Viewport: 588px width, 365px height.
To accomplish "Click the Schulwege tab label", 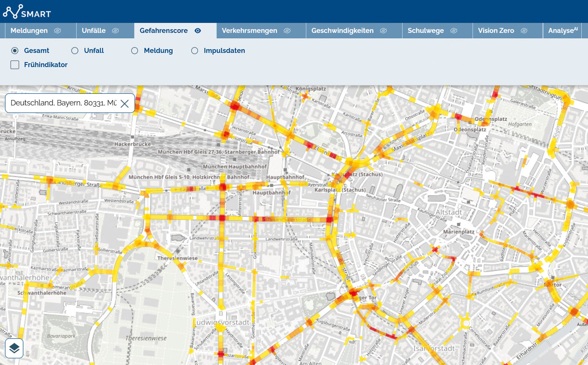I will [425, 31].
